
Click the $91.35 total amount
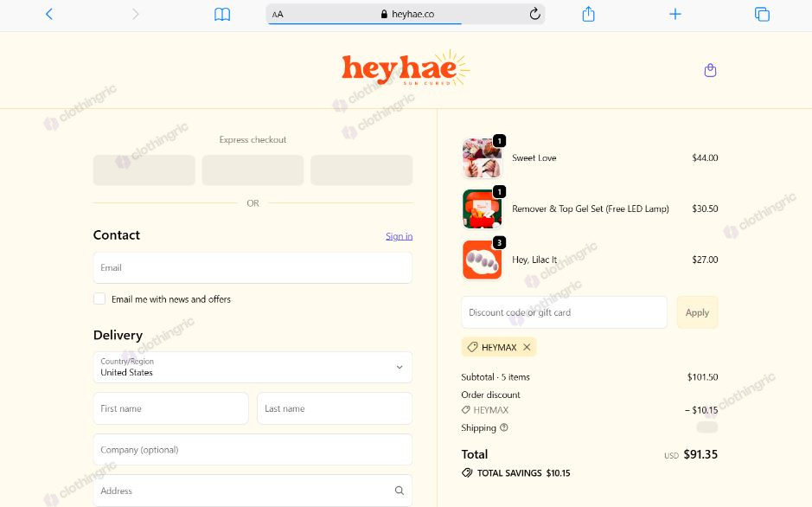click(x=700, y=454)
